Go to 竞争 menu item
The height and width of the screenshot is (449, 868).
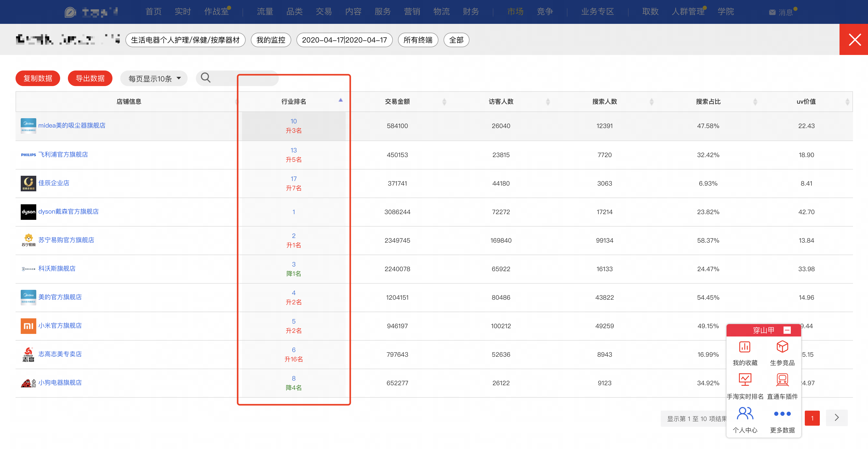point(545,12)
